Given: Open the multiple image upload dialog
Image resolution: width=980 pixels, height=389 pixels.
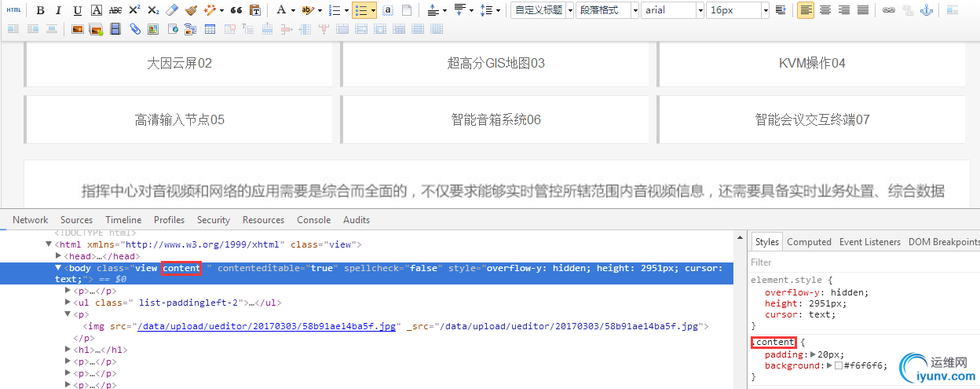Looking at the screenshot, I should coord(97,29).
